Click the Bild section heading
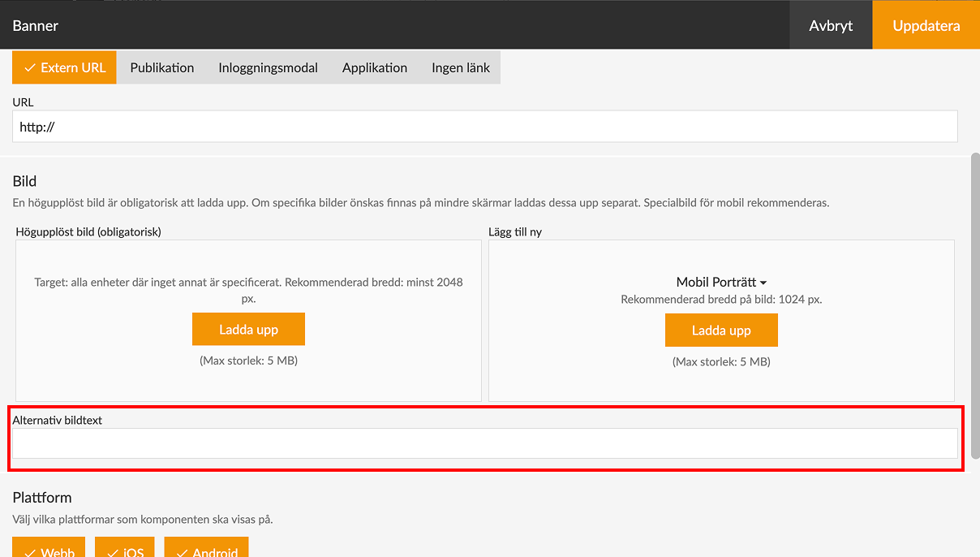The image size is (980, 557). pos(24,181)
